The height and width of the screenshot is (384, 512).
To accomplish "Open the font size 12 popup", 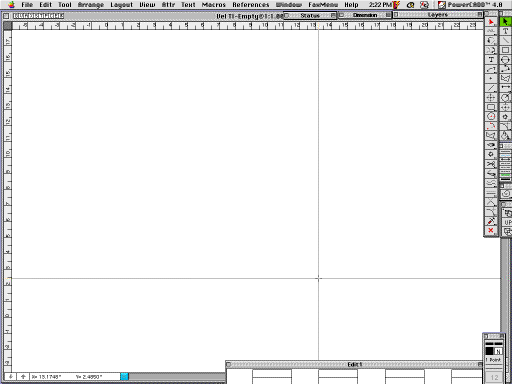I will pyautogui.click(x=494, y=377).
